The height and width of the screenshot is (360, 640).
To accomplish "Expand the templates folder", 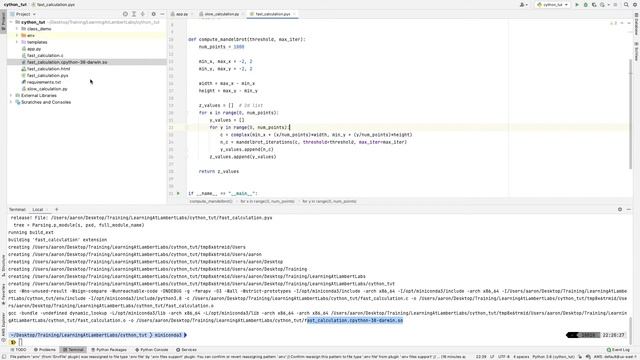I will tap(17, 42).
